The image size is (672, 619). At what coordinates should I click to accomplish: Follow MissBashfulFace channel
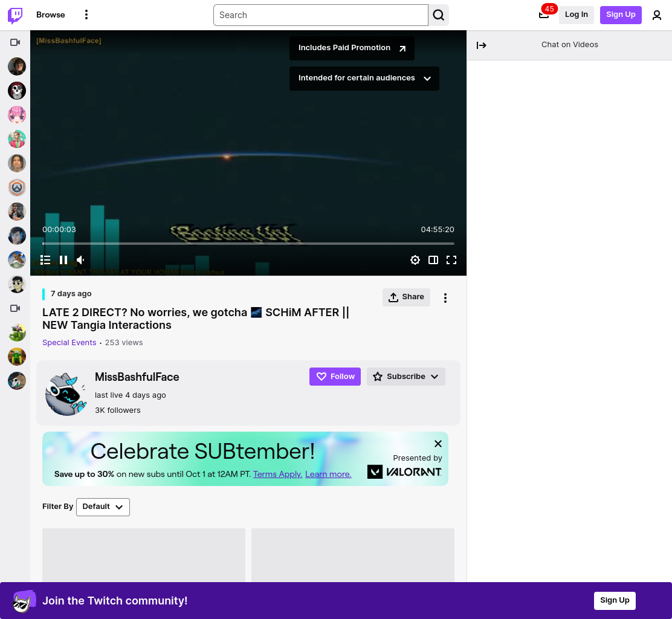(335, 377)
